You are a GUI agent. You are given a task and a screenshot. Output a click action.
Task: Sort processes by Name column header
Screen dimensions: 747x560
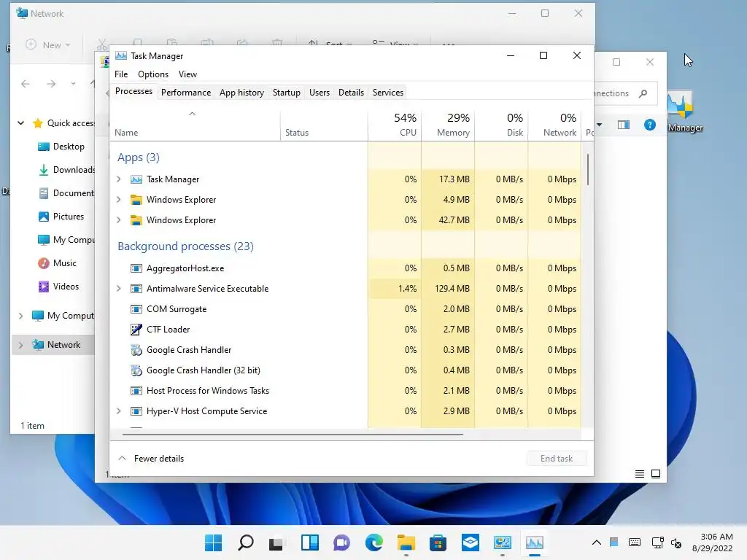(195, 125)
